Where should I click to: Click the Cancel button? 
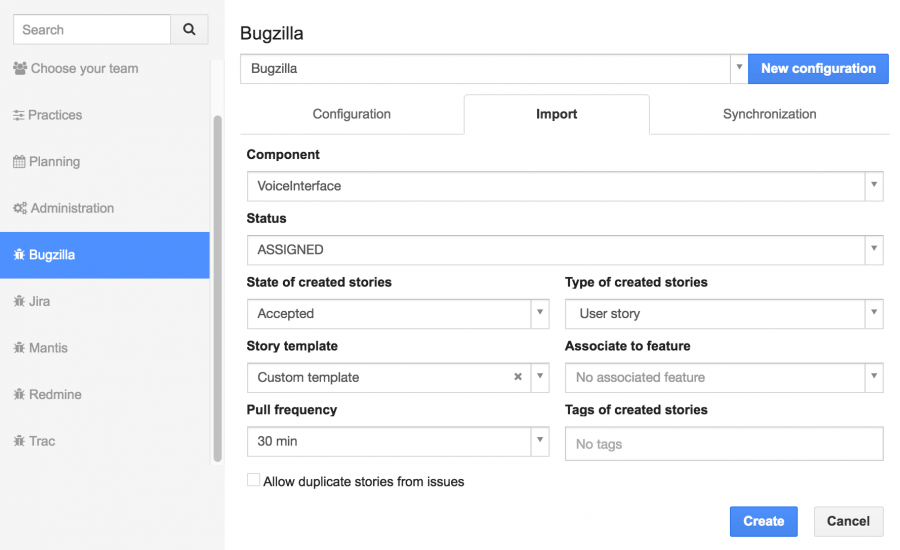tap(848, 521)
